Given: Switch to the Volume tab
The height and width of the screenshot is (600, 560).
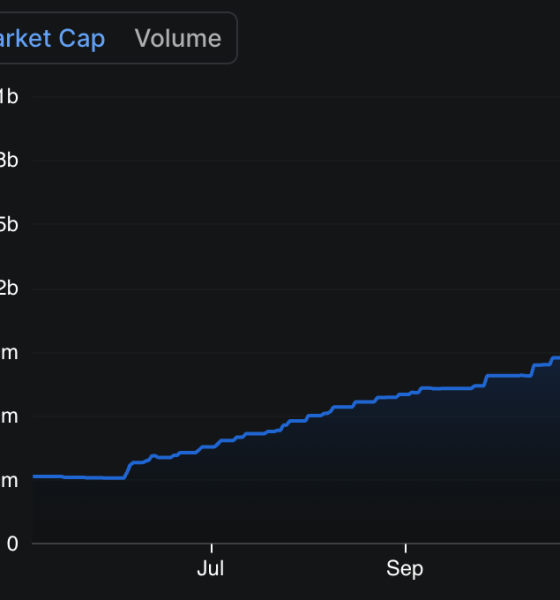Looking at the screenshot, I should coord(178,38).
